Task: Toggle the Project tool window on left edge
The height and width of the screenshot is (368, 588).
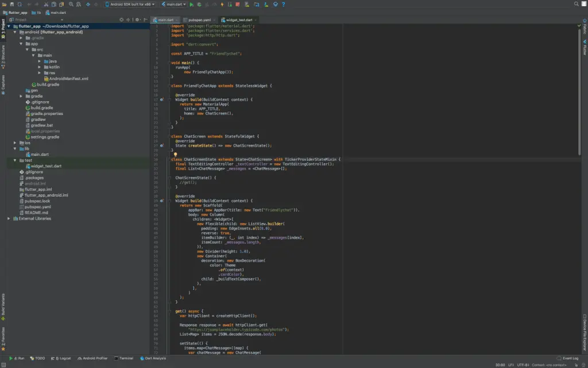Action: [3, 24]
